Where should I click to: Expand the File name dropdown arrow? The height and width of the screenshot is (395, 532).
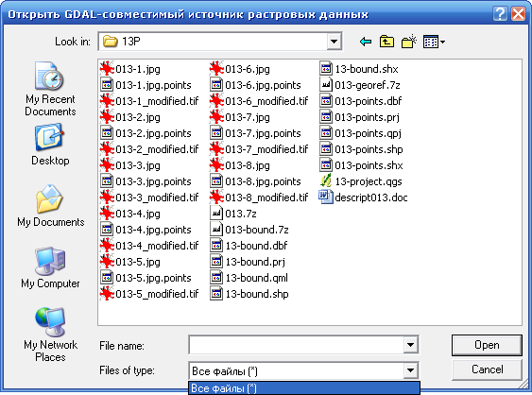point(410,345)
